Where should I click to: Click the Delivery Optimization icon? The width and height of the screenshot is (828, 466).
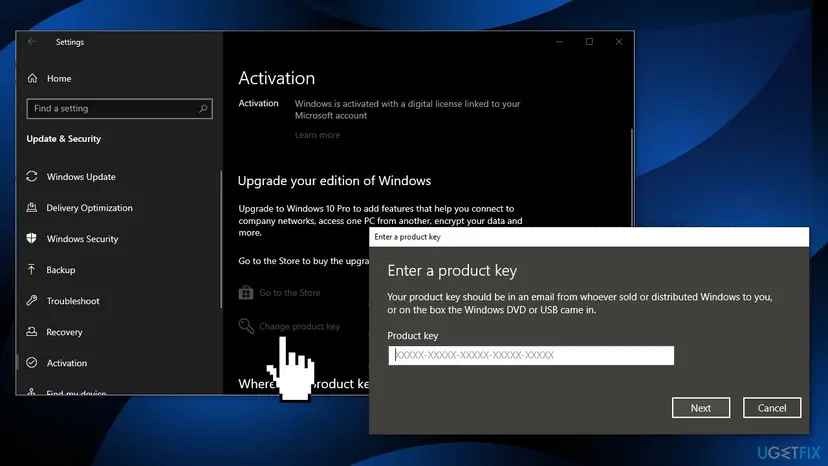(32, 208)
